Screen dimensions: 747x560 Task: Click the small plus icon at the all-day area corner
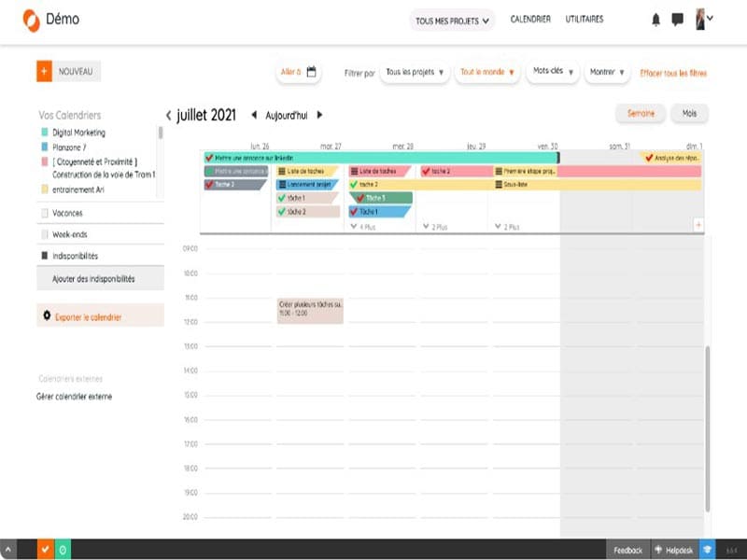(x=698, y=225)
